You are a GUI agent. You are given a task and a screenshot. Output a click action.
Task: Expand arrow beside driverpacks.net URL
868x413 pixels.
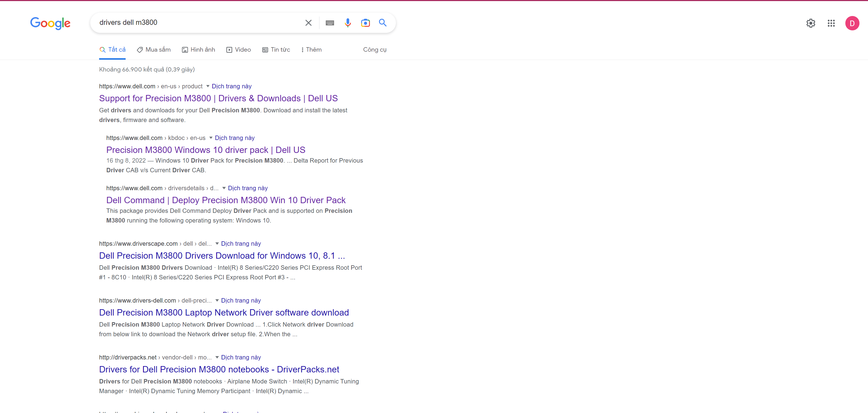pyautogui.click(x=217, y=357)
